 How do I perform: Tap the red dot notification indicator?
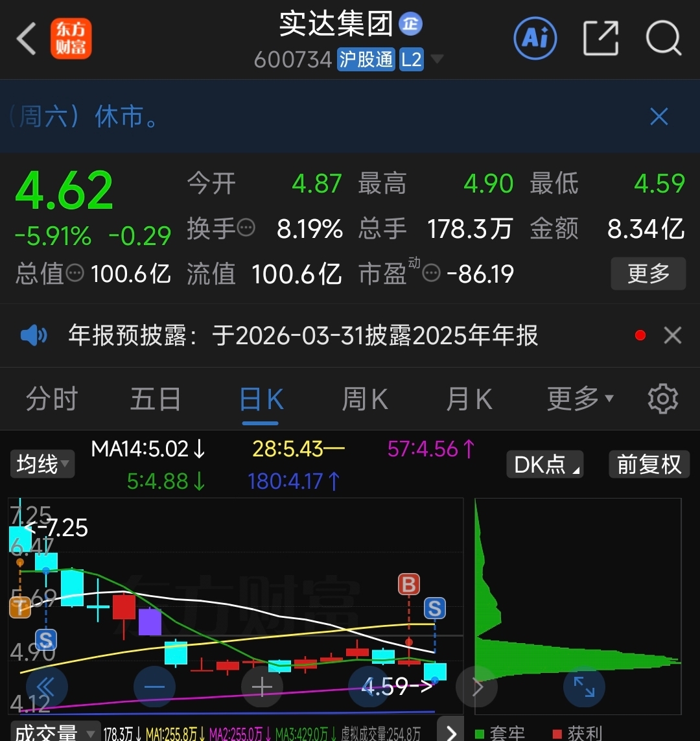coord(640,336)
